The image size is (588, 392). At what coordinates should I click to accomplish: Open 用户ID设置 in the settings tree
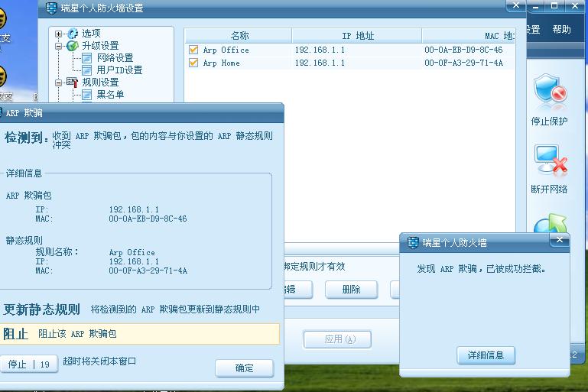(119, 70)
